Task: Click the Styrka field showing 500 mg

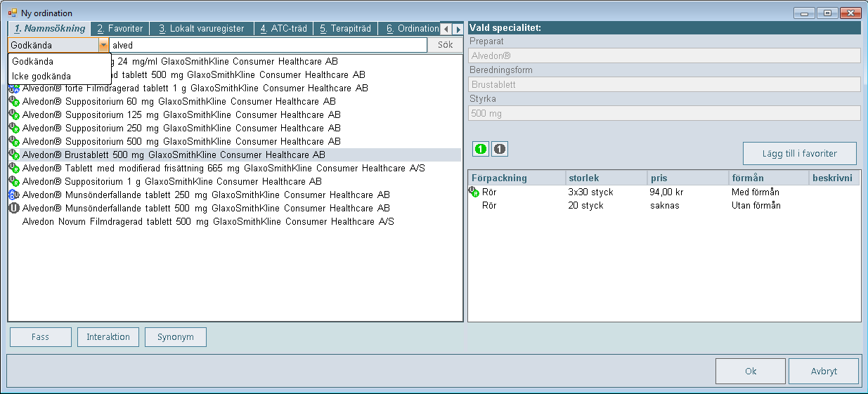Action: [664, 113]
